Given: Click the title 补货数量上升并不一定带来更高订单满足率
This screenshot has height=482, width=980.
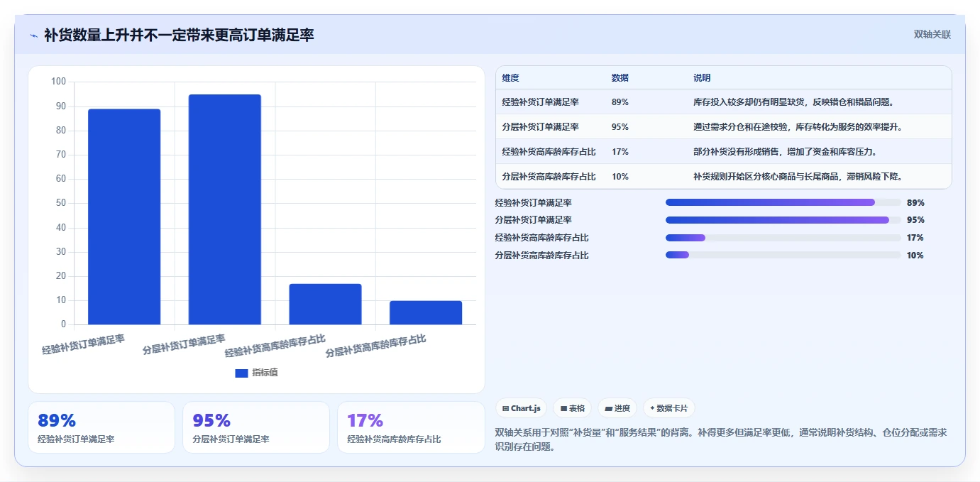Looking at the screenshot, I should 179,35.
